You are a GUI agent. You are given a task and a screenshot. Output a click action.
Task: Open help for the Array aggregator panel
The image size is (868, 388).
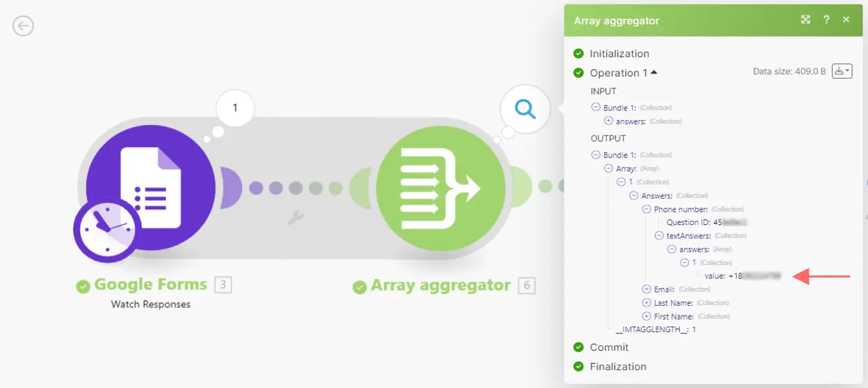tap(826, 20)
